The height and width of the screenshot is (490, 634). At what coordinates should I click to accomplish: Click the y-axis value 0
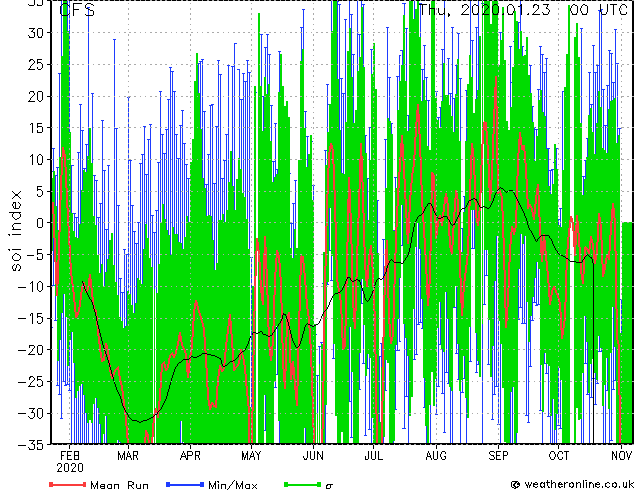(x=39, y=223)
